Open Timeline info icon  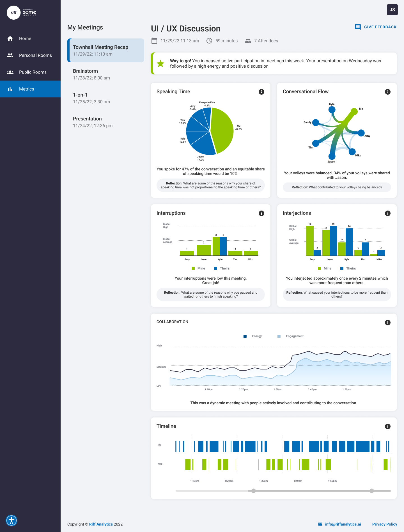click(388, 426)
